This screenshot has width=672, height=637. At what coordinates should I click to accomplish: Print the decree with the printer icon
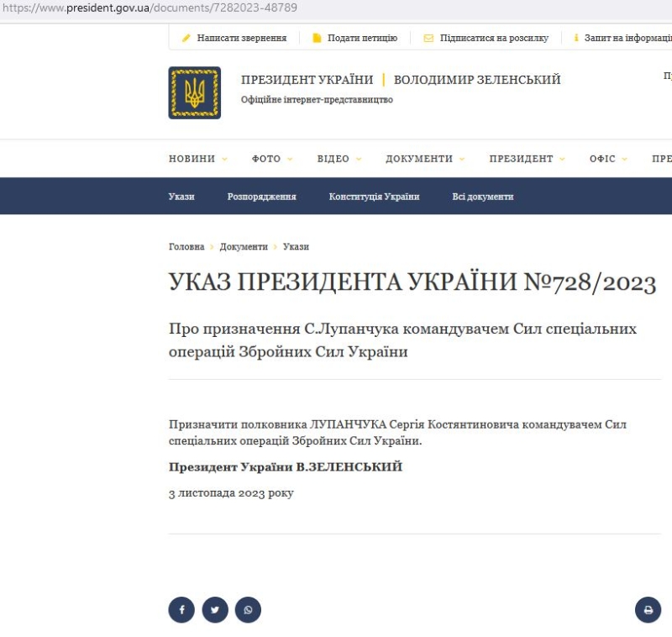tap(648, 609)
